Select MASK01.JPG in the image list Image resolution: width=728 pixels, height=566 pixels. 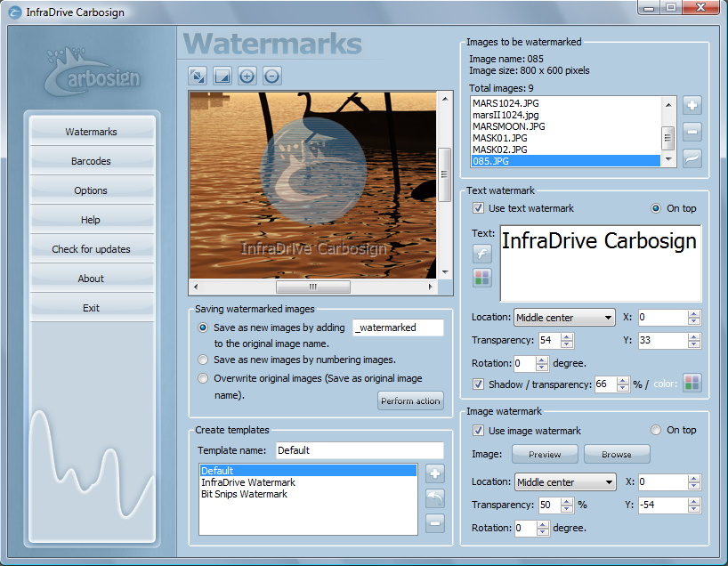point(565,138)
